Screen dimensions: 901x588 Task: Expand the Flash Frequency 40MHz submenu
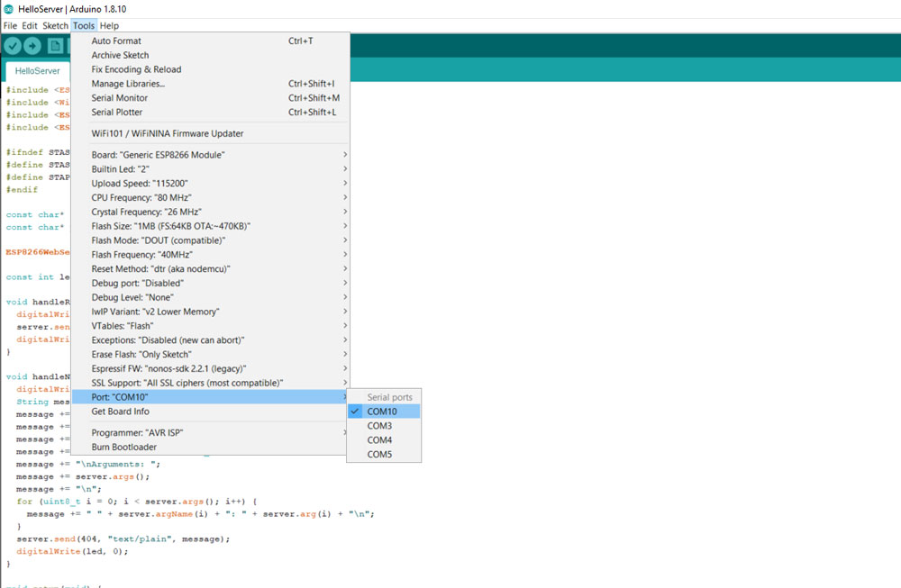(210, 254)
